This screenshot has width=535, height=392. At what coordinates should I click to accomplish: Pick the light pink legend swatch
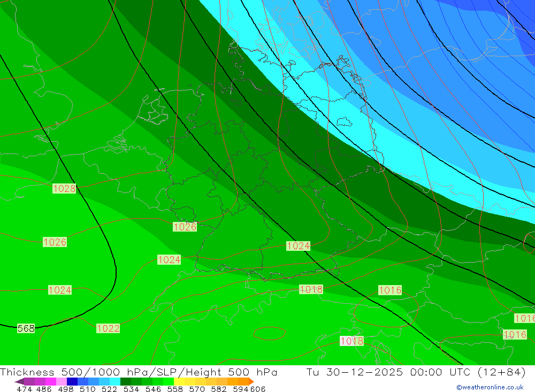(x=62, y=381)
